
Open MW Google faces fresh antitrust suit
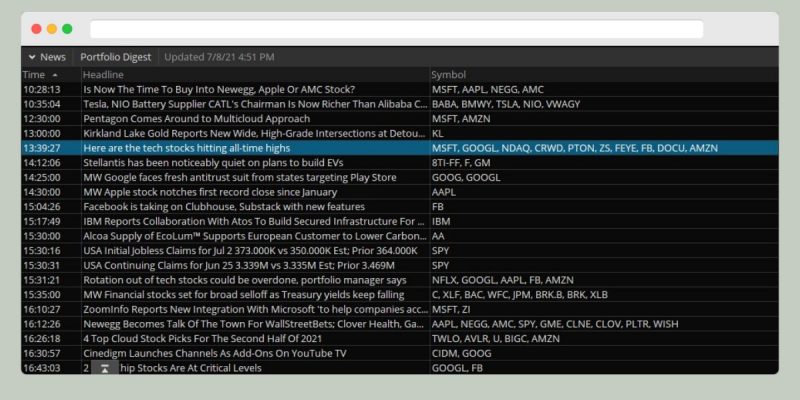coord(240,178)
